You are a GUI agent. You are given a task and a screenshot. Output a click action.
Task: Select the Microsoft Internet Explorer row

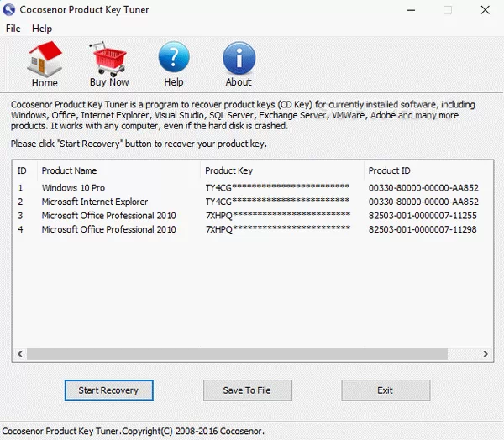[x=95, y=202]
